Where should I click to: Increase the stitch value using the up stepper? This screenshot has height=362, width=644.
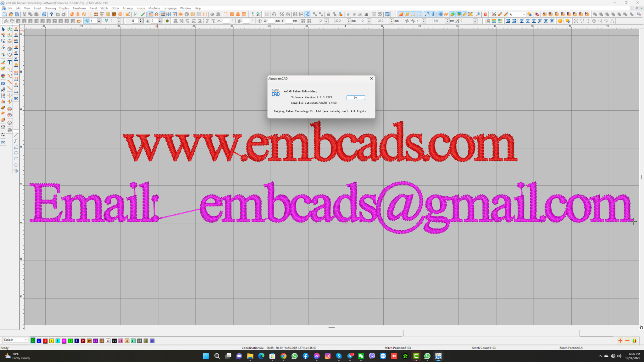click(99, 19)
